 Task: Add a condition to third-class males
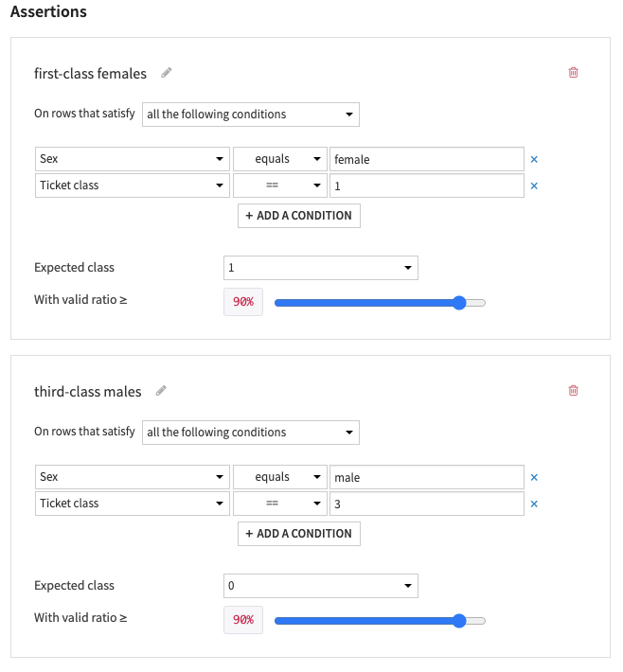(299, 533)
